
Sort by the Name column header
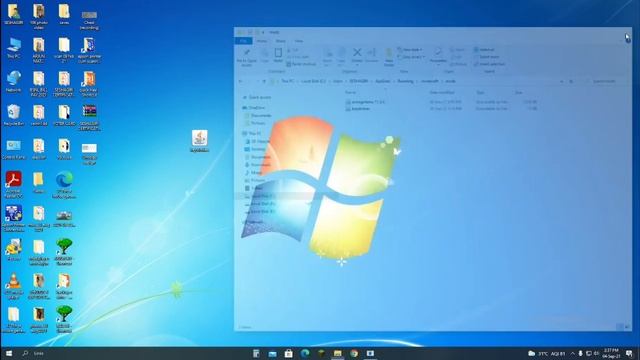(351, 93)
